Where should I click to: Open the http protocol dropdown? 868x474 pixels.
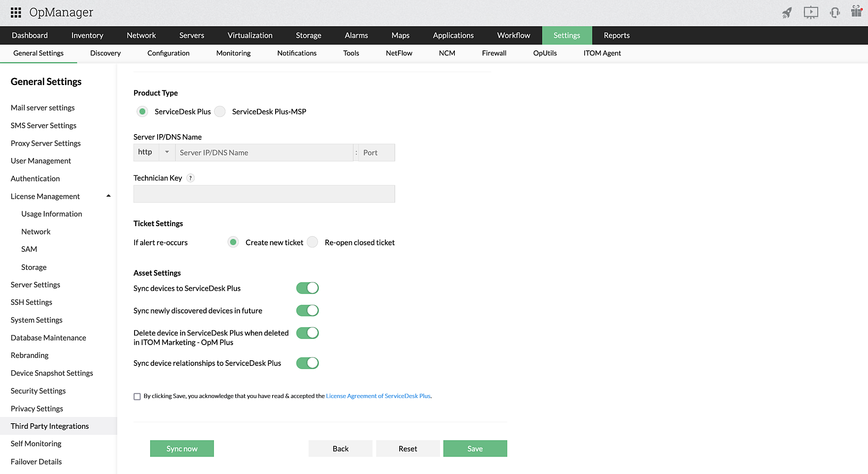167,152
